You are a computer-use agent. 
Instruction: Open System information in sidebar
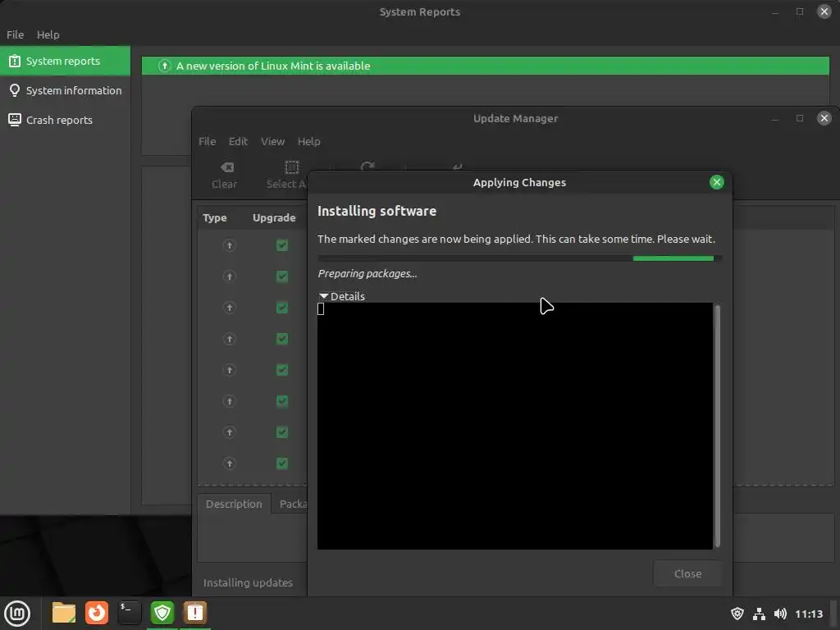click(x=65, y=90)
